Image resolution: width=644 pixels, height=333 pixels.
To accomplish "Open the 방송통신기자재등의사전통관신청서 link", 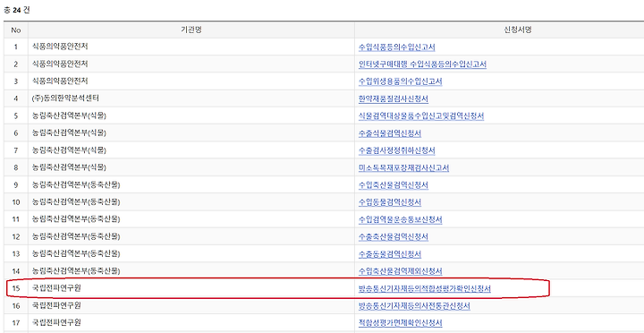I will pos(414,306).
